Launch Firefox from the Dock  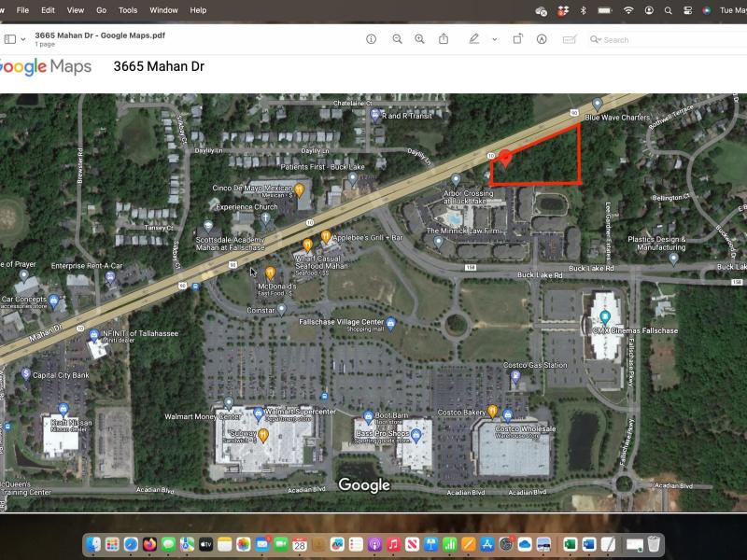[x=149, y=544]
